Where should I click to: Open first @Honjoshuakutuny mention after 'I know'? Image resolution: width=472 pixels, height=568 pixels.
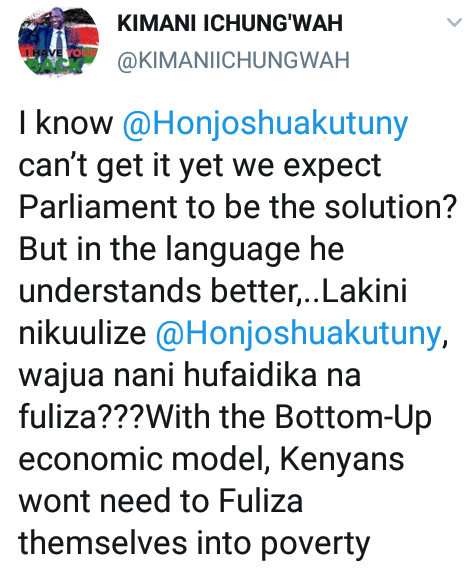266,124
